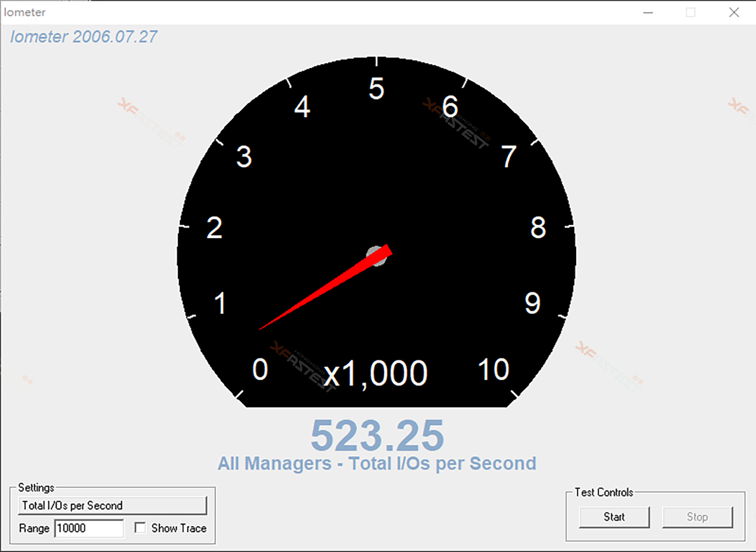
Task: Click the gauge number 5
Action: (376, 89)
